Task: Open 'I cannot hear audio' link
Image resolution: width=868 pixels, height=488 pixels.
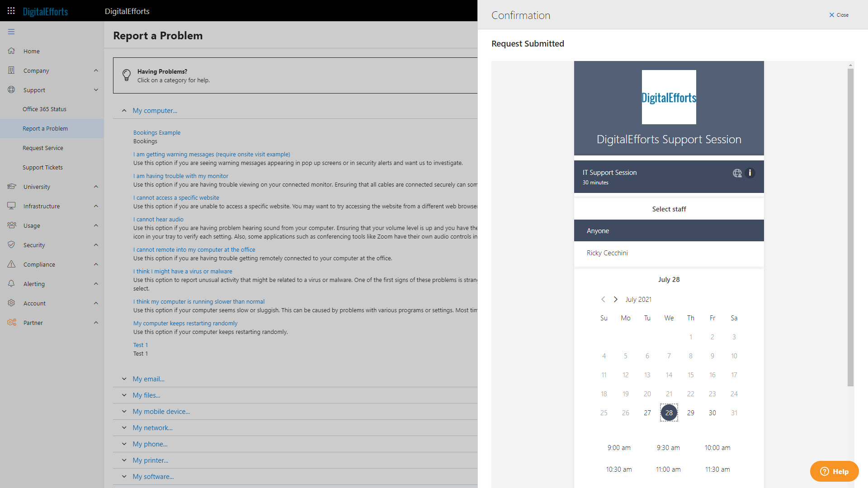Action: 158,219
